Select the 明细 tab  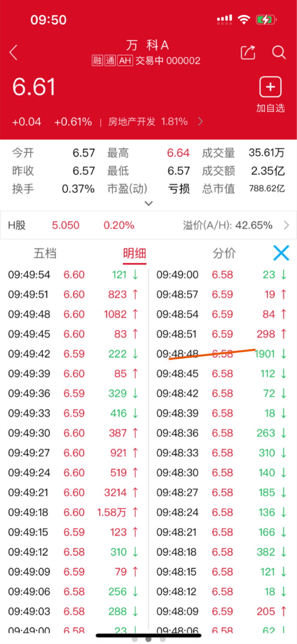click(x=135, y=253)
